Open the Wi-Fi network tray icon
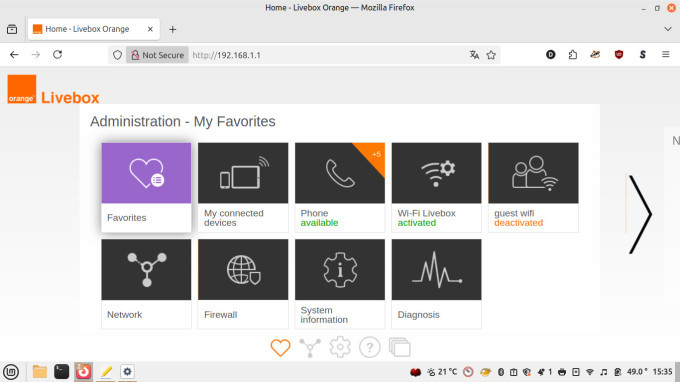Image resolution: width=680 pixels, height=382 pixels. (589, 372)
